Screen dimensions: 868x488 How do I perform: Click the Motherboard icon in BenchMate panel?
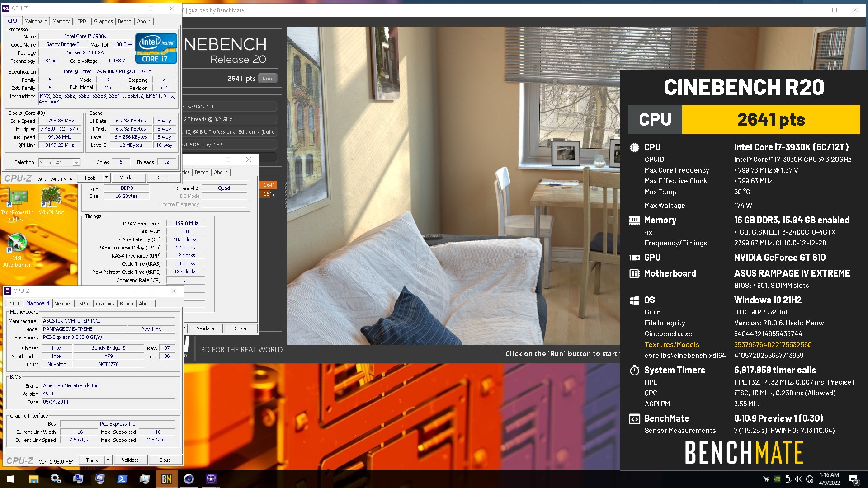[634, 273]
